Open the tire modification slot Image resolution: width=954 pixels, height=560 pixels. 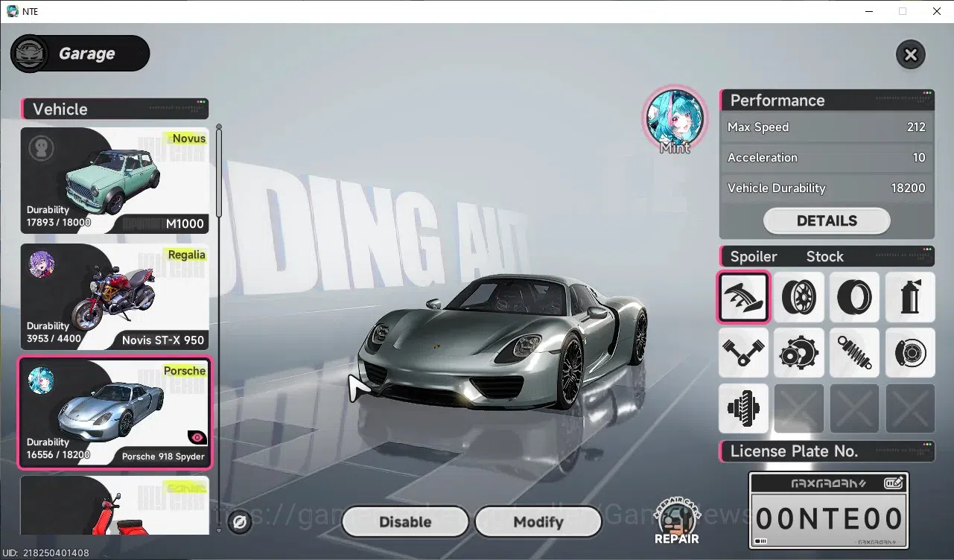point(855,296)
